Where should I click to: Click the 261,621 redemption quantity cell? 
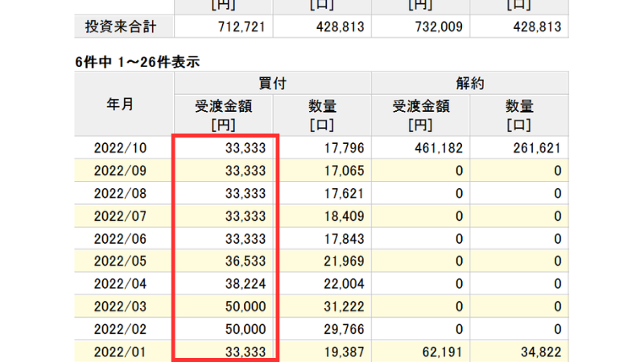535,148
